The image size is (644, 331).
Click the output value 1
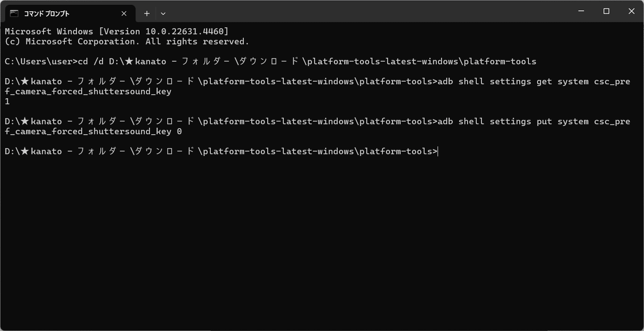tap(6, 101)
